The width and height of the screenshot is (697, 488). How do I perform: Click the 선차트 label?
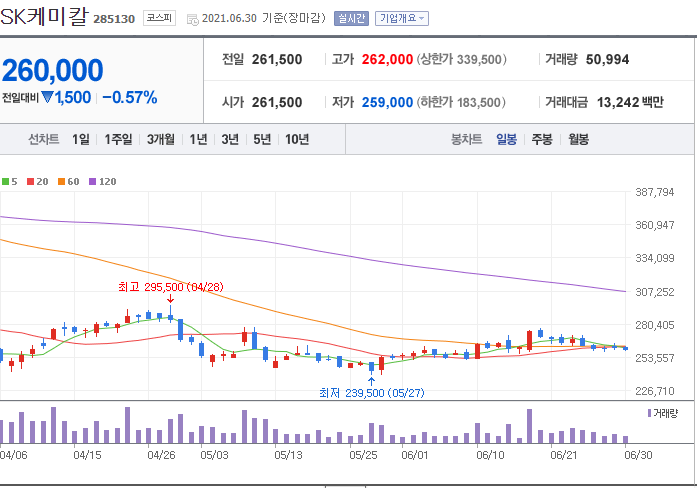pos(44,140)
